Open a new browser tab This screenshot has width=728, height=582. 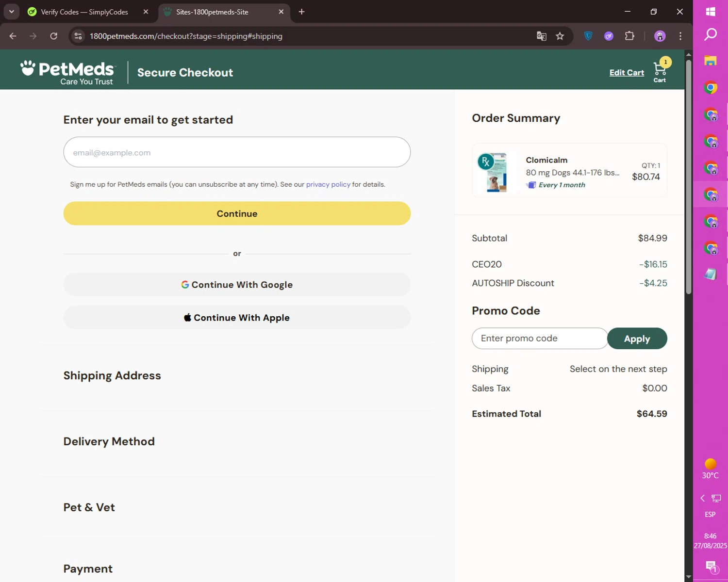(x=301, y=12)
